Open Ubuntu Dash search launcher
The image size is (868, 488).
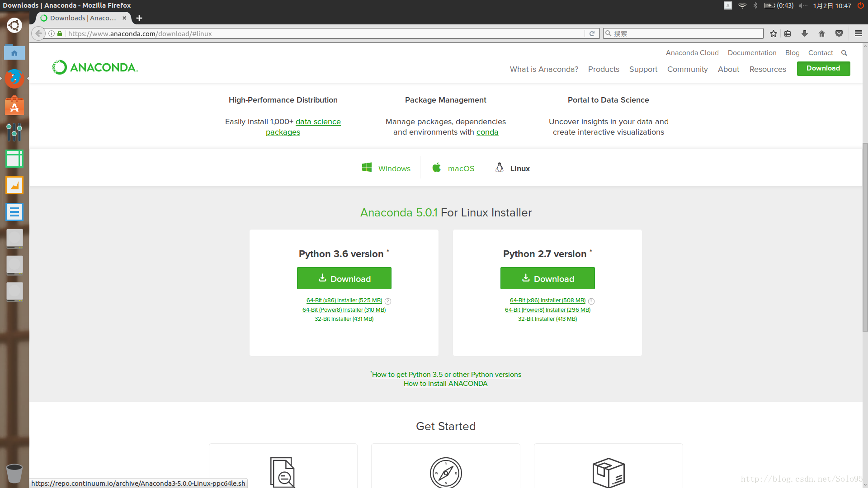pyautogui.click(x=14, y=25)
